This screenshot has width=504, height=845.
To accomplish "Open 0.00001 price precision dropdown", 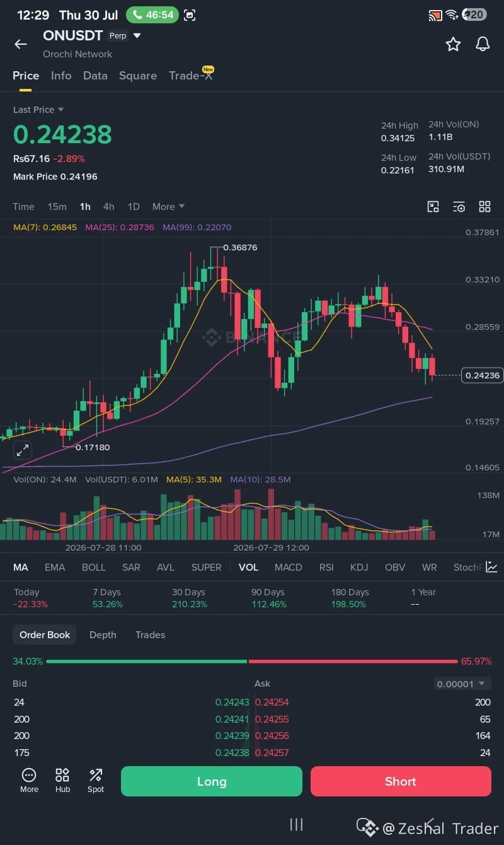I will 462,684.
